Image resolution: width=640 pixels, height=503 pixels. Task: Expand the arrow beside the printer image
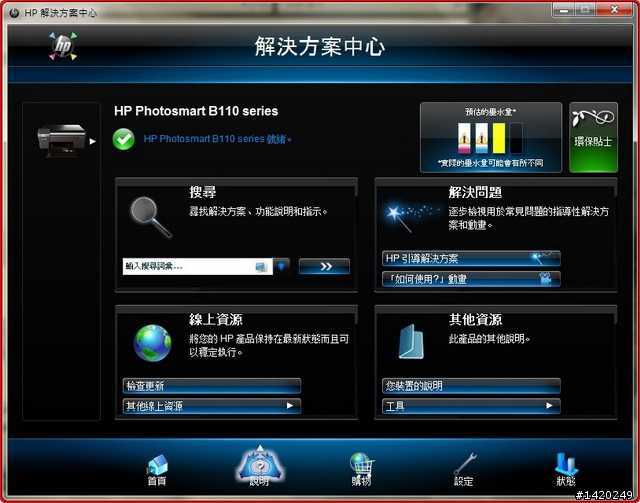pos(93,141)
